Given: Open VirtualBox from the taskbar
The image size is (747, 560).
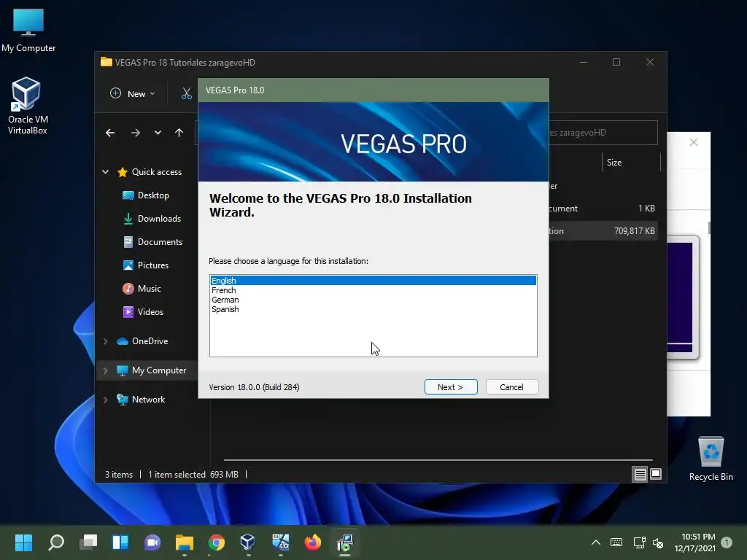Looking at the screenshot, I should pyautogui.click(x=248, y=542).
